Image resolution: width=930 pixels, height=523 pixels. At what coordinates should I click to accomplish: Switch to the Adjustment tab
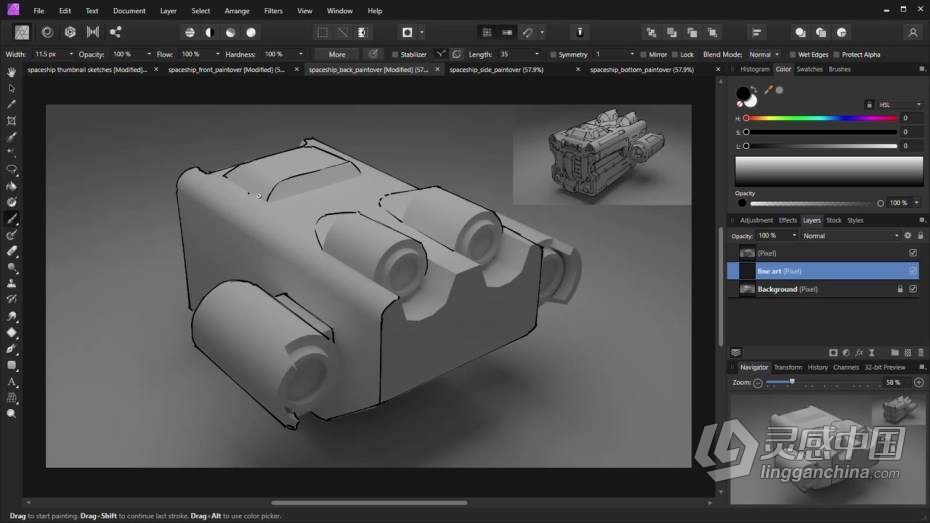point(756,221)
